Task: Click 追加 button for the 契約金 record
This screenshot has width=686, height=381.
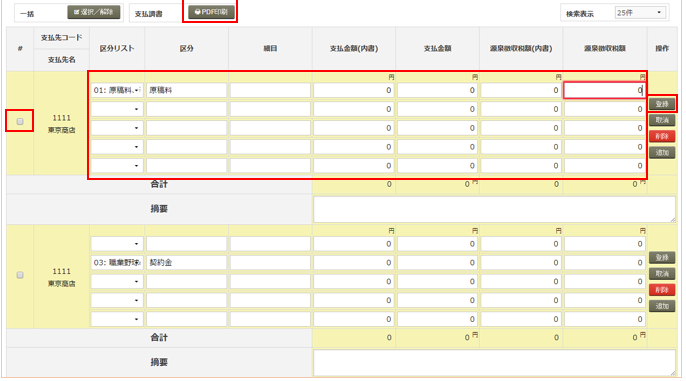Action: click(x=662, y=306)
